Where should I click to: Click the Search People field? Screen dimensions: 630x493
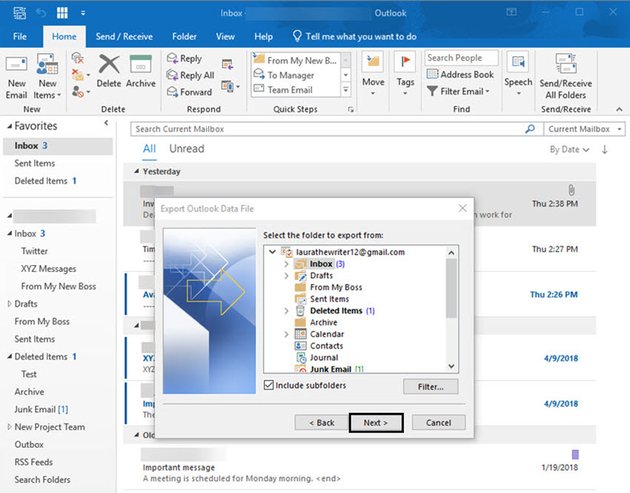pos(461,58)
